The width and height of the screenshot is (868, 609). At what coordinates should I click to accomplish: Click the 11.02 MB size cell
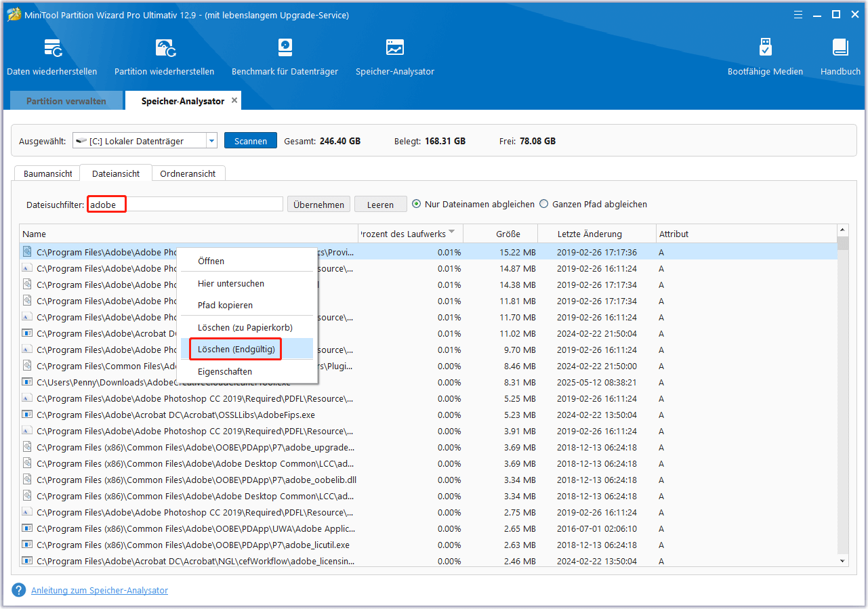[518, 333]
